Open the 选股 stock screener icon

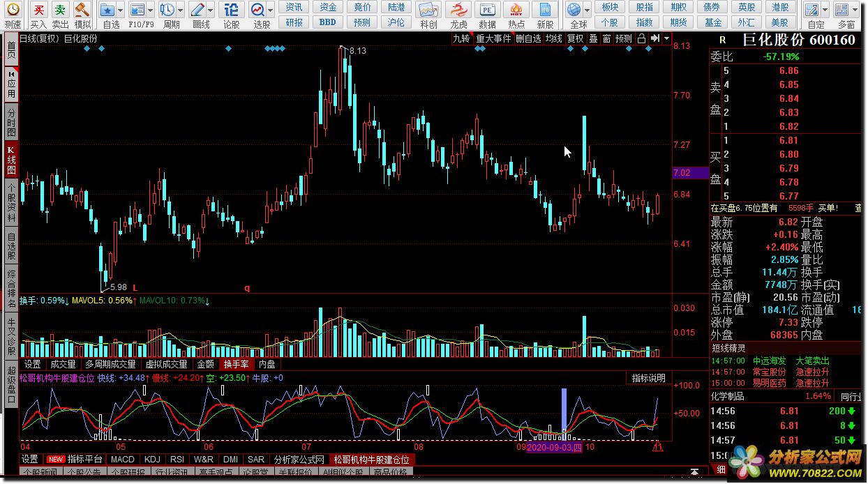point(257,9)
